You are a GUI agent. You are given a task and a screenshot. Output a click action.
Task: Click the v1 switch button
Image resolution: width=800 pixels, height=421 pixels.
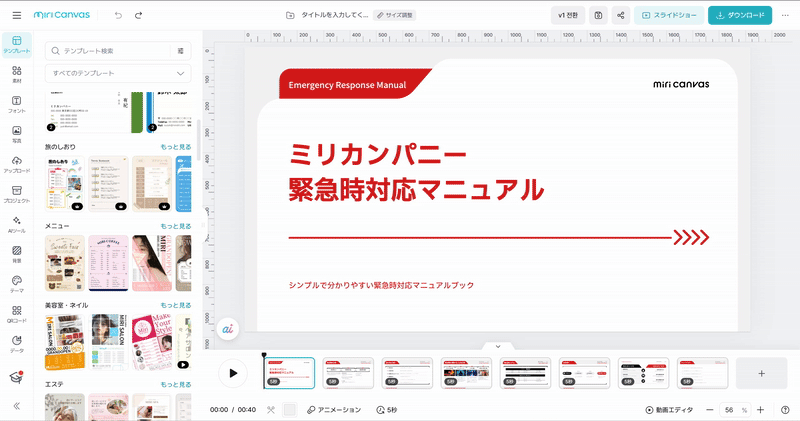(x=568, y=15)
